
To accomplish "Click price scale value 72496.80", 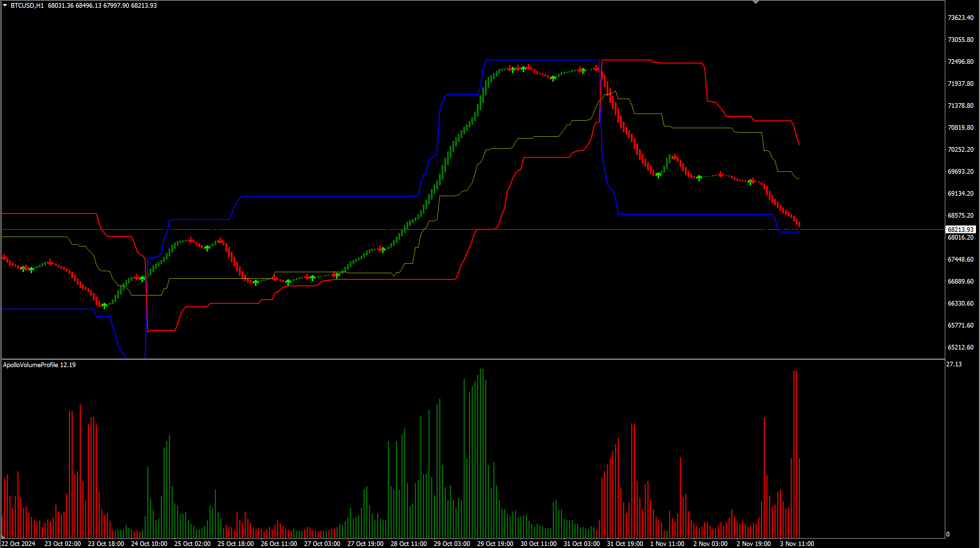I will 961,62.
